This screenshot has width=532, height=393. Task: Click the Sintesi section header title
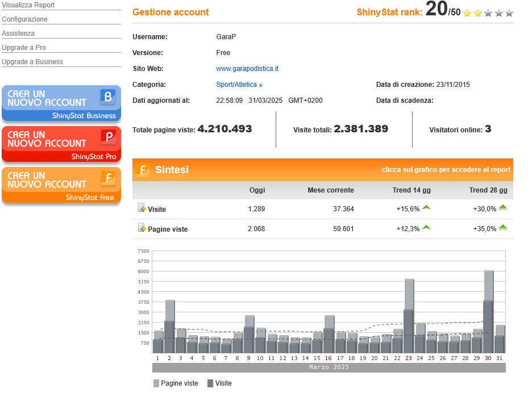(172, 170)
